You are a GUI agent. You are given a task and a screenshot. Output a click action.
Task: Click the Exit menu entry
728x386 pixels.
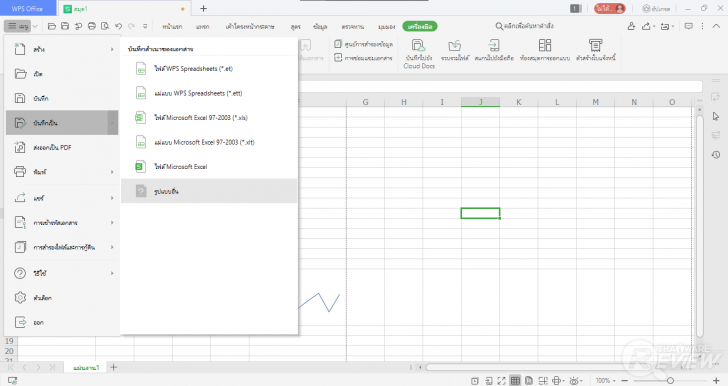[x=62, y=322]
